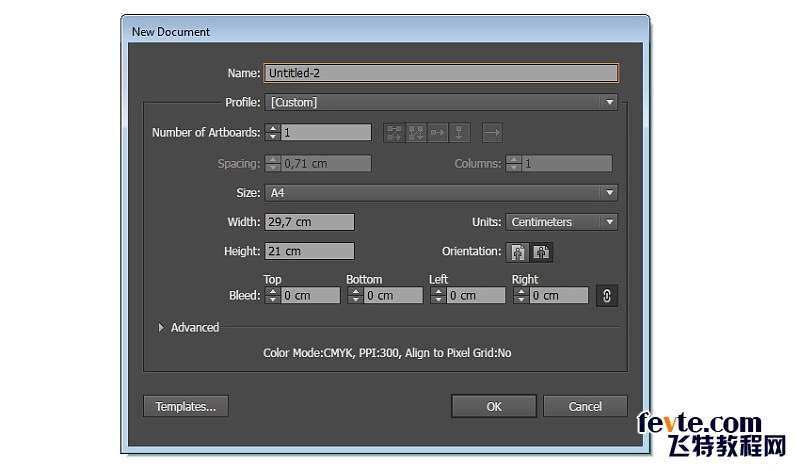Select Arrange by Row artboard icon

click(x=437, y=133)
